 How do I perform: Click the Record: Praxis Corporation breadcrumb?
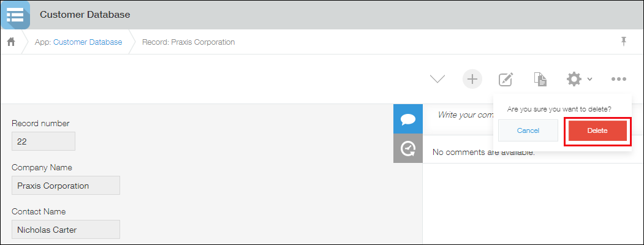click(188, 42)
